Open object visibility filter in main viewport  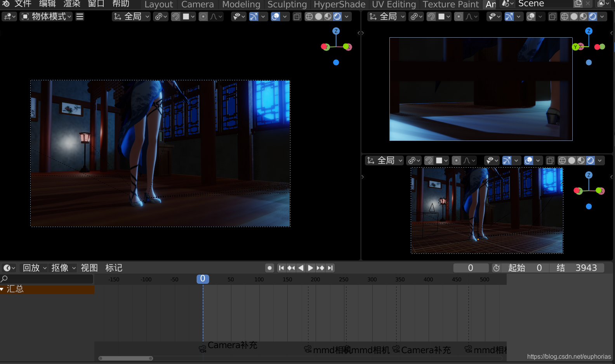click(x=238, y=17)
